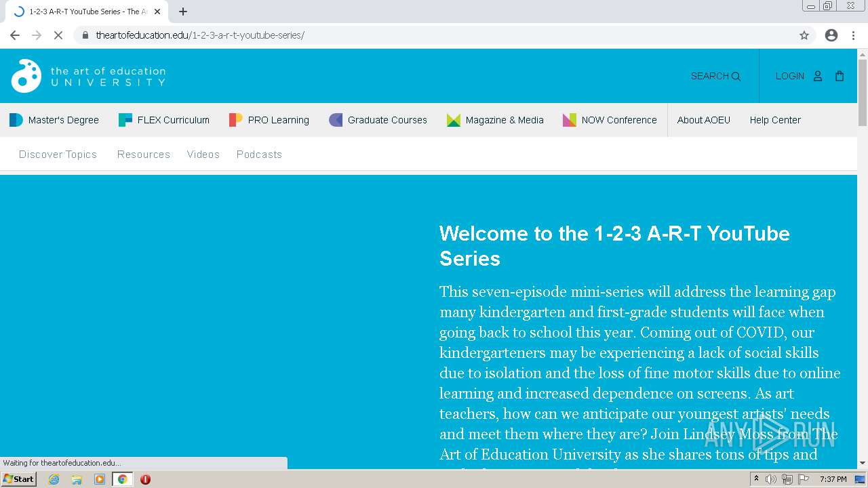View site info via the padlock icon

click(85, 35)
